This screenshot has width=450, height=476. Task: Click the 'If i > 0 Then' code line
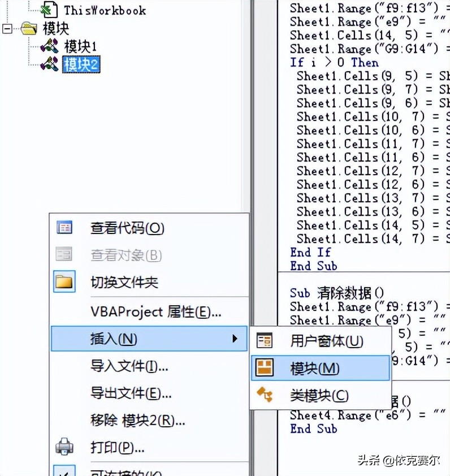[x=335, y=63]
